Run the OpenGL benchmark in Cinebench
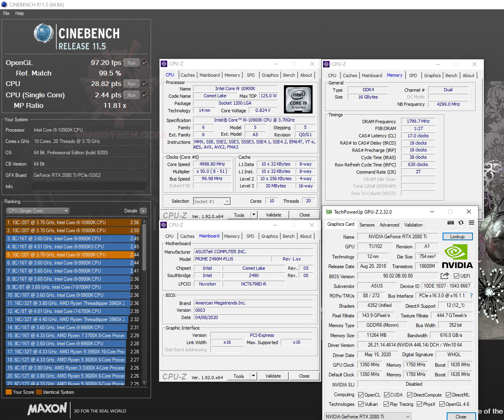This screenshot has width=504, height=420. pyautogui.click(x=131, y=63)
